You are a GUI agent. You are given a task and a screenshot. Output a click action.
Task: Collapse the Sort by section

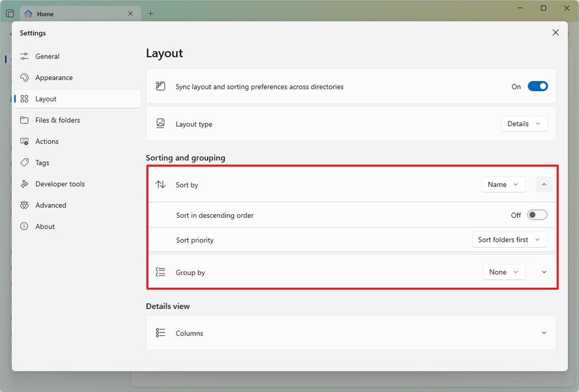tap(544, 184)
